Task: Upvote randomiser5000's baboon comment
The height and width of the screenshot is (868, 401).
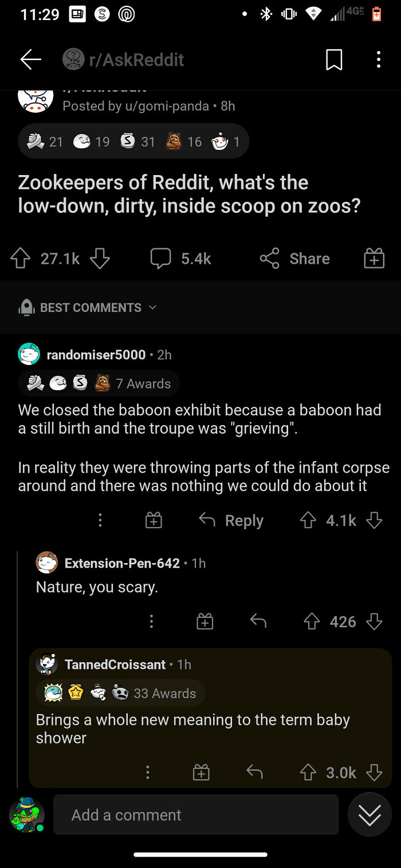Action: pyautogui.click(x=308, y=520)
